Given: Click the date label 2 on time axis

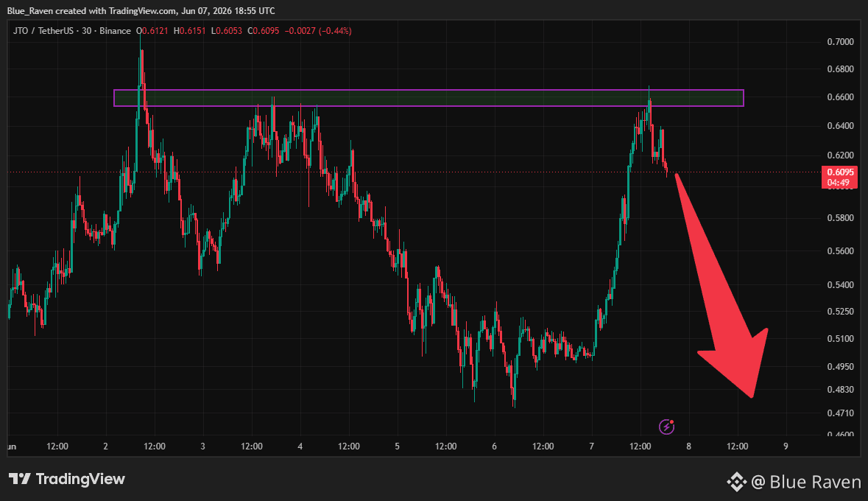Looking at the screenshot, I should (x=106, y=446).
